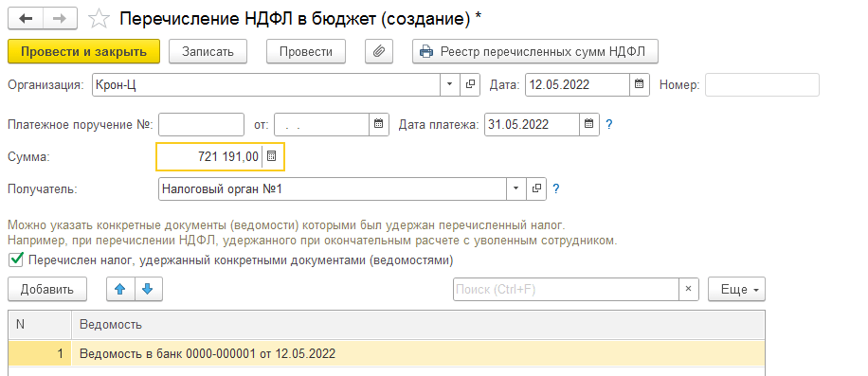Click the Платежное поручение № field
The image size is (868, 376).
pos(202,124)
